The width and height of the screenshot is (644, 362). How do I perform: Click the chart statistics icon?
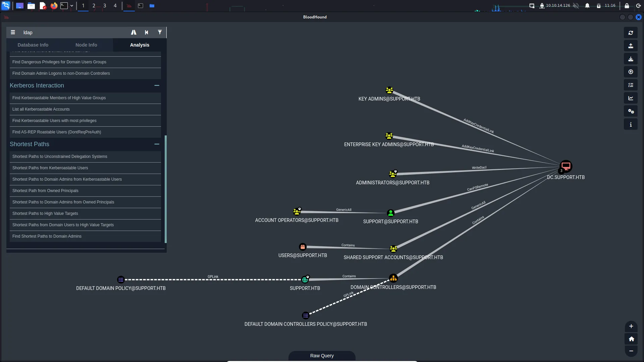click(631, 98)
